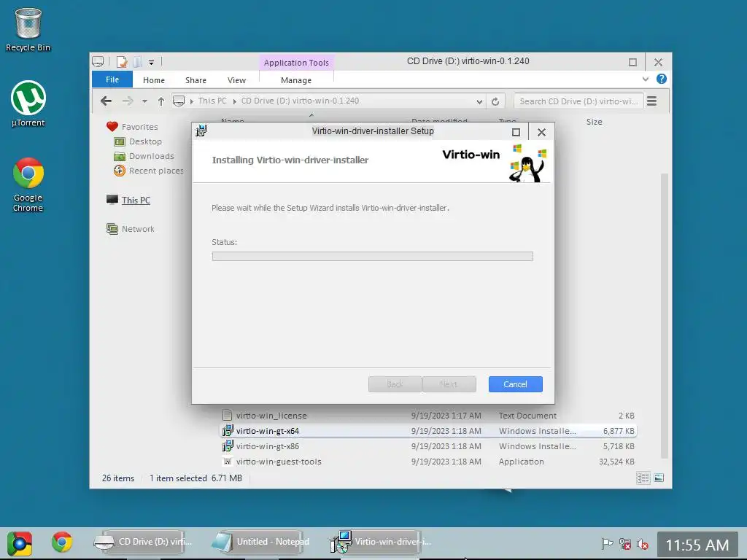Open the recent locations dropdown arrow
This screenshot has height=560, width=747.
[x=144, y=101]
